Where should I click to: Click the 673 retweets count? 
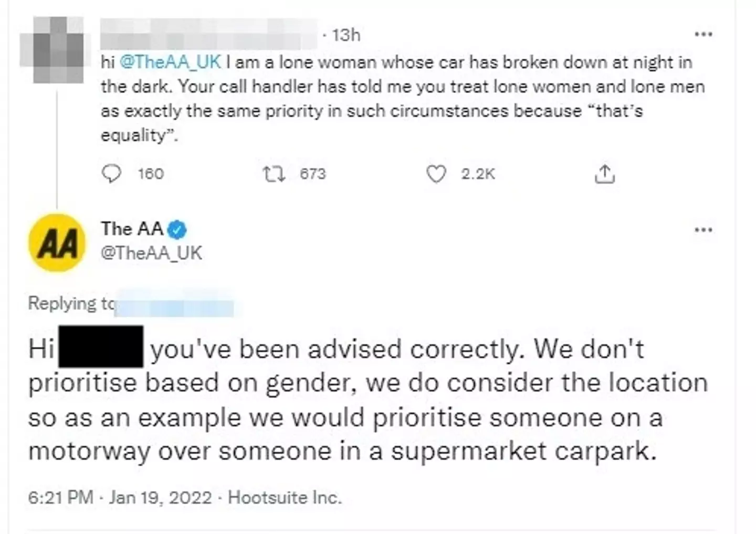(x=313, y=174)
